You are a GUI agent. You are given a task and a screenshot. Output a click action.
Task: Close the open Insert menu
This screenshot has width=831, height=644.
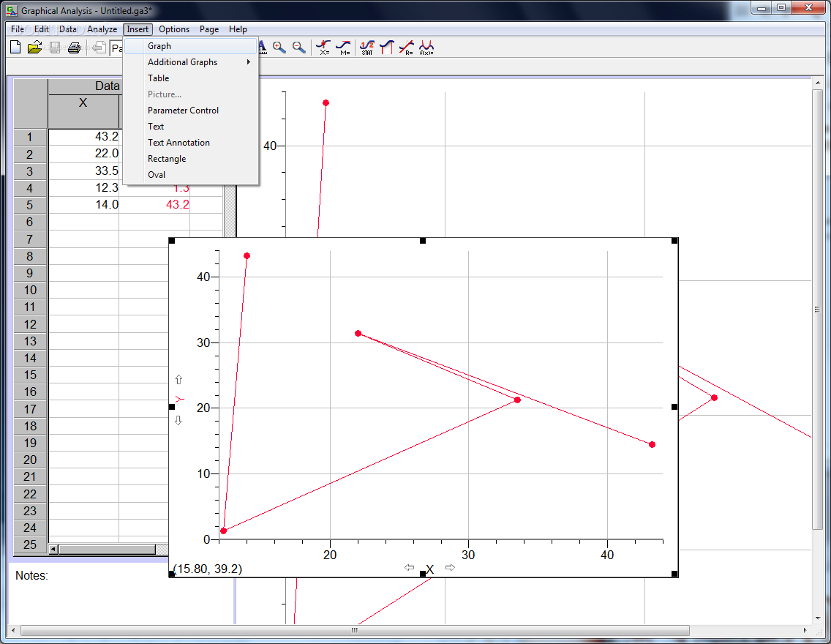tap(138, 29)
